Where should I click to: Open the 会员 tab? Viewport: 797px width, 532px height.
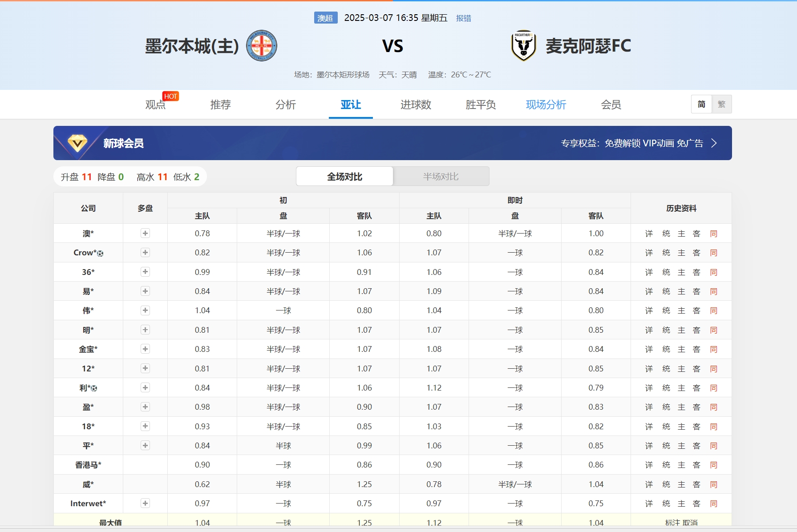click(x=611, y=105)
